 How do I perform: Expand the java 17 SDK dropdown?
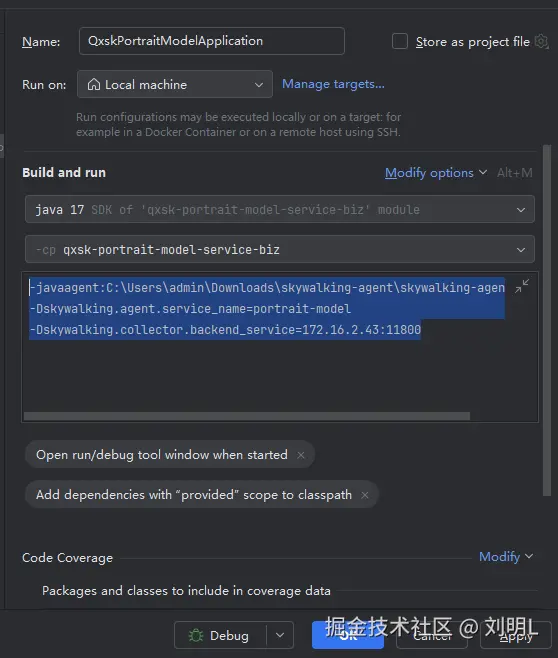tap(280, 209)
